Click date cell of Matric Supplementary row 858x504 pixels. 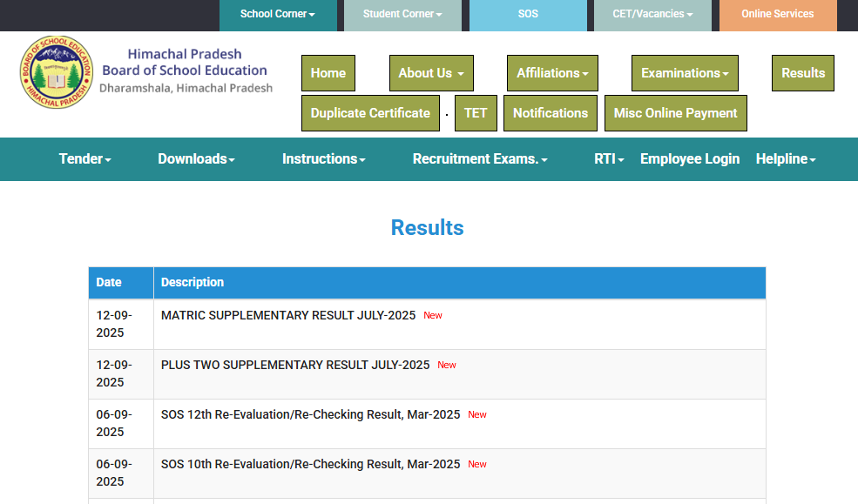pos(121,325)
